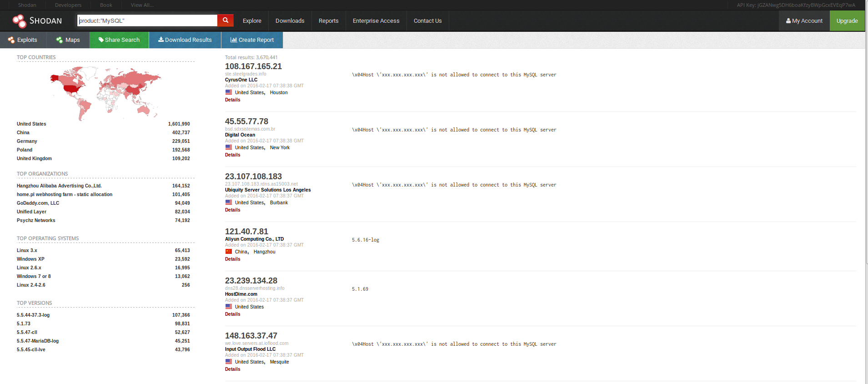Open result IP 148.163.37.47
The height and width of the screenshot is (384, 868).
[x=251, y=336]
